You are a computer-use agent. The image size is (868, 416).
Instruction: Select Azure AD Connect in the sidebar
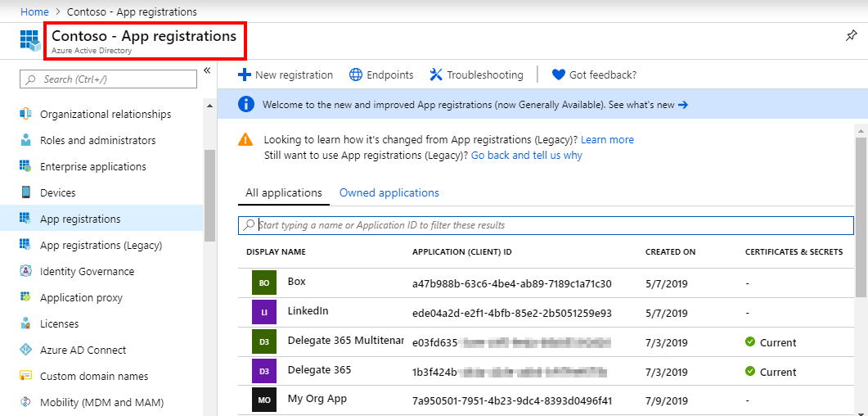83,350
